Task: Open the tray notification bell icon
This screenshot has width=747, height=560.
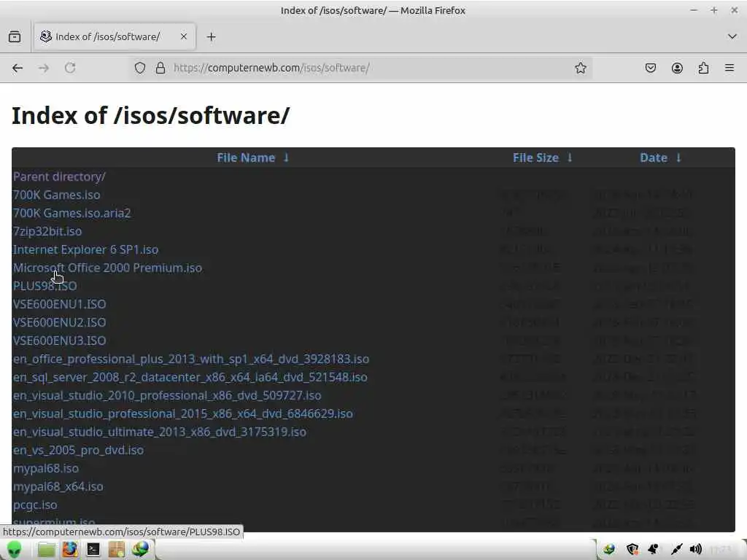Action: click(653, 549)
